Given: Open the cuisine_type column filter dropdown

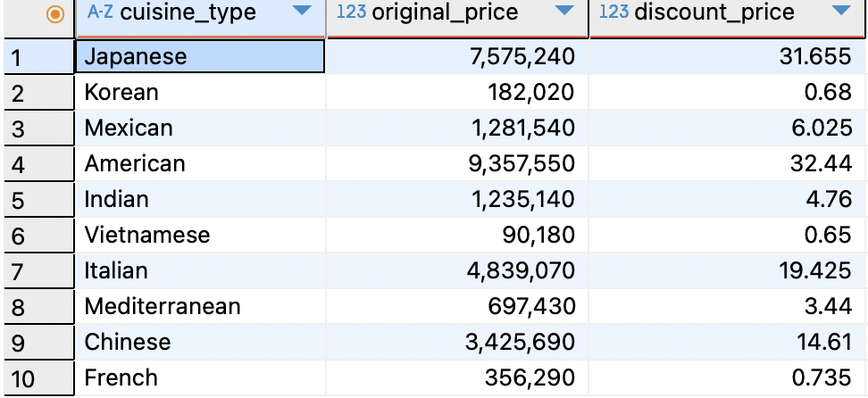Looking at the screenshot, I should (302, 11).
